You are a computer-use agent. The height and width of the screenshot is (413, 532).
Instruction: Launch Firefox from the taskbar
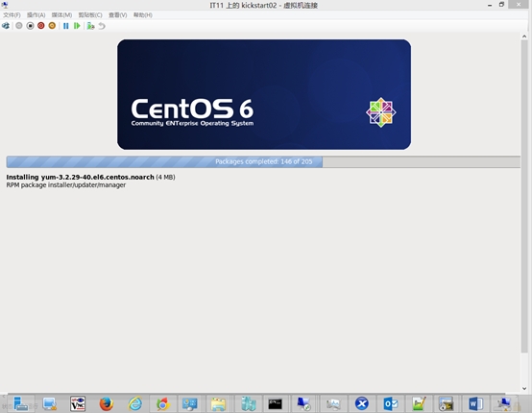click(107, 403)
